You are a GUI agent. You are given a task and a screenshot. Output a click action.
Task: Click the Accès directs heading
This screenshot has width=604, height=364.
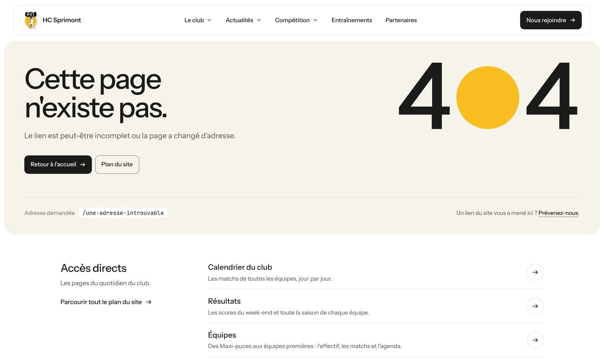click(94, 268)
